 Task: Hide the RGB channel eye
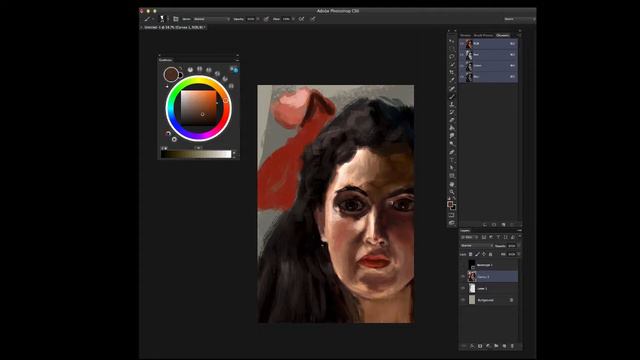[462, 43]
